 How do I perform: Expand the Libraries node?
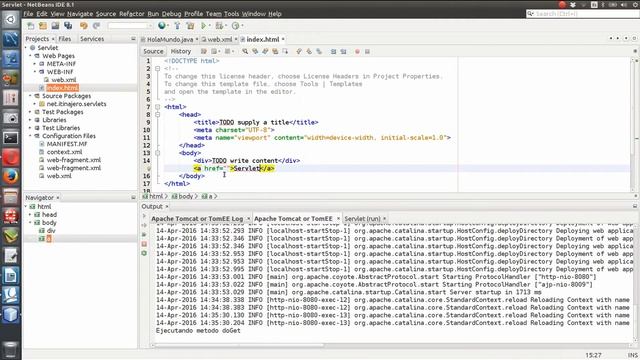[31, 120]
